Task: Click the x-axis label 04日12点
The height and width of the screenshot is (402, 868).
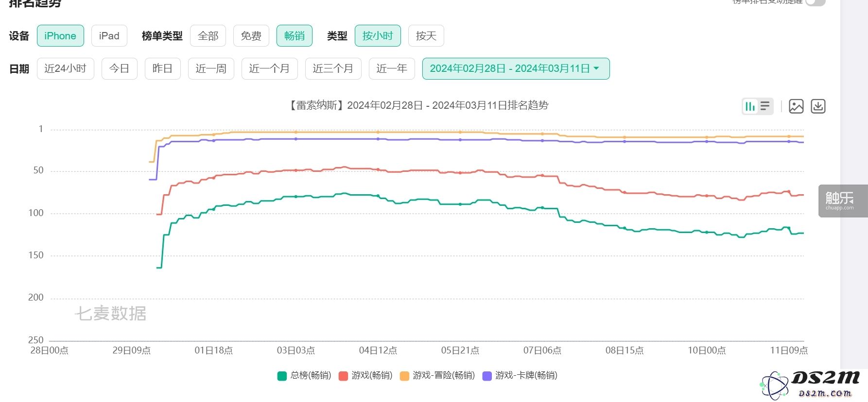Action: 378,351
